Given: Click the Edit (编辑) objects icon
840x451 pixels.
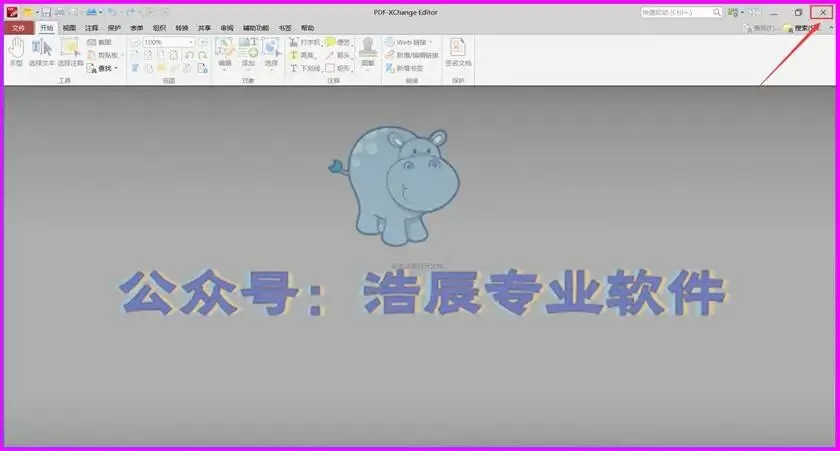Looking at the screenshot, I should click(224, 52).
